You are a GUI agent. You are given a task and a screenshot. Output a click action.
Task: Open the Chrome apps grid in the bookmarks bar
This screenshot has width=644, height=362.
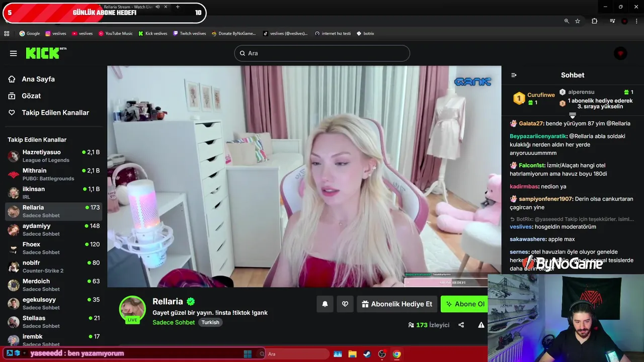7,34
